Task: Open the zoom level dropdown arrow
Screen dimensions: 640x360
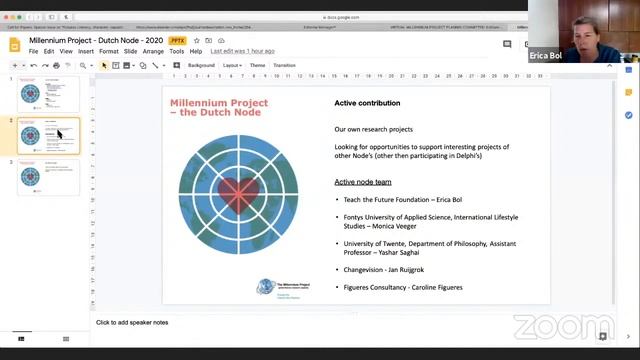Action: (91, 65)
